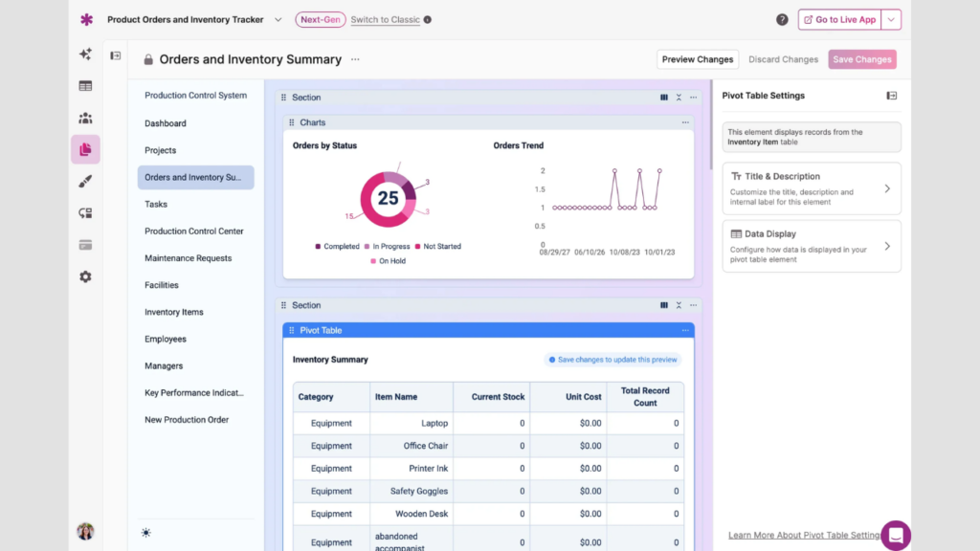The width and height of the screenshot is (980, 551).
Task: Open Learn More About Pivot Table Settings link
Action: [803, 536]
